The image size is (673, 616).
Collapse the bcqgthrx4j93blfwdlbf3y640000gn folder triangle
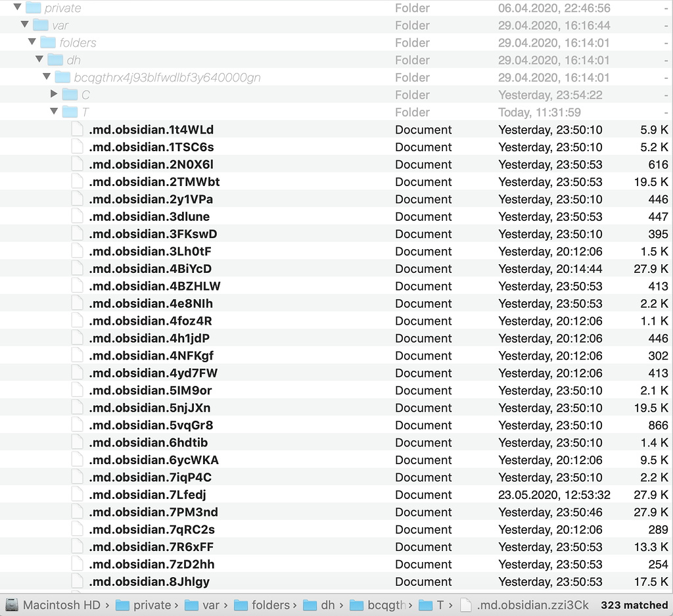tap(47, 76)
